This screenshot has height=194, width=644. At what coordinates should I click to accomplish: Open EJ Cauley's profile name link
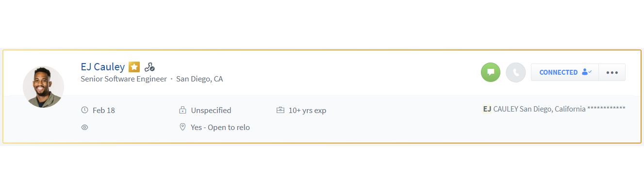pyautogui.click(x=103, y=67)
